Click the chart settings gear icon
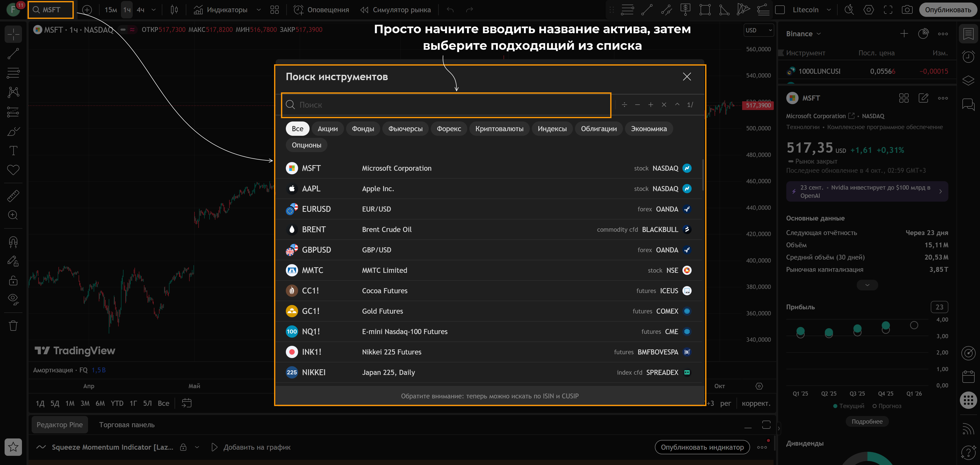The image size is (980, 465). pos(868,10)
